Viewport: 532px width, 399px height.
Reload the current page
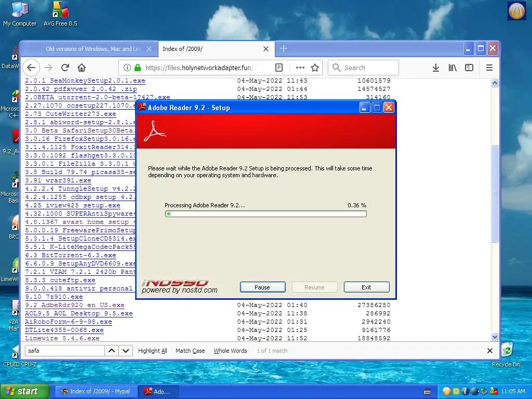coord(65,68)
